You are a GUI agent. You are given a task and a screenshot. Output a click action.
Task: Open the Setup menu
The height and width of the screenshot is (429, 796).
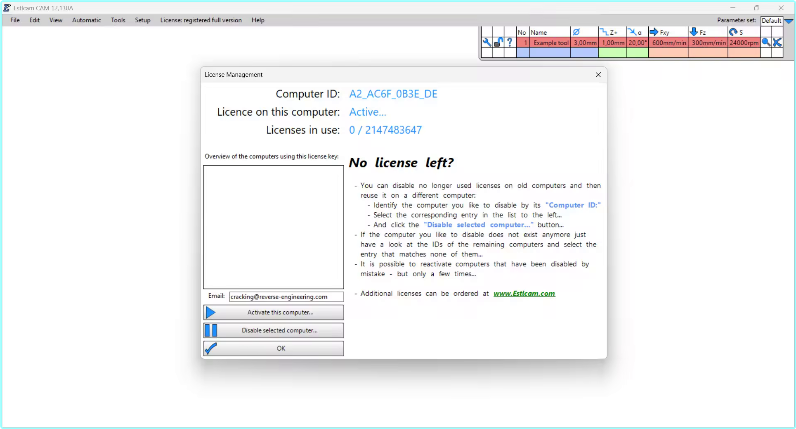[142, 20]
